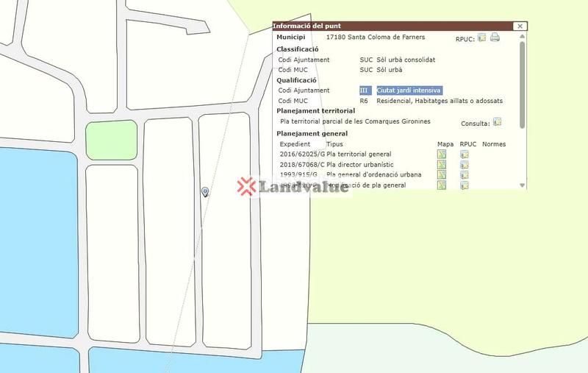
Task: Click 'Pla territorial parcial de les Comarques Gironines'
Action: click(x=355, y=121)
